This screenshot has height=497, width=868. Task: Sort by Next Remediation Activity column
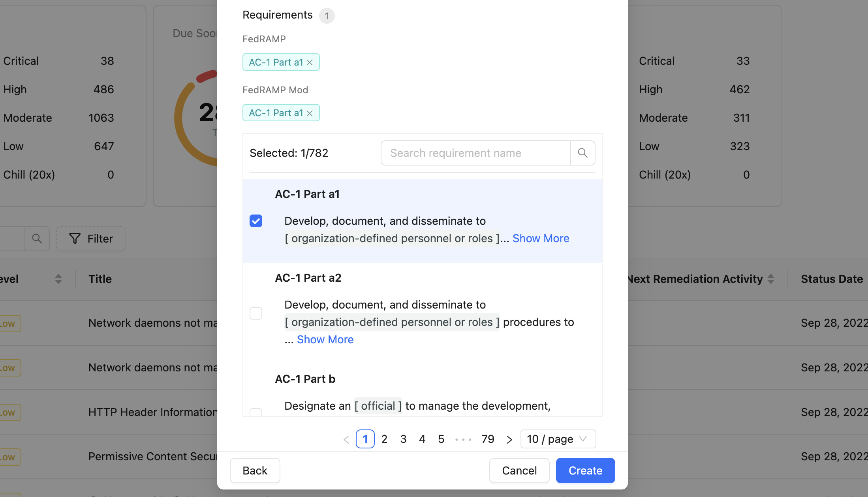click(x=770, y=279)
